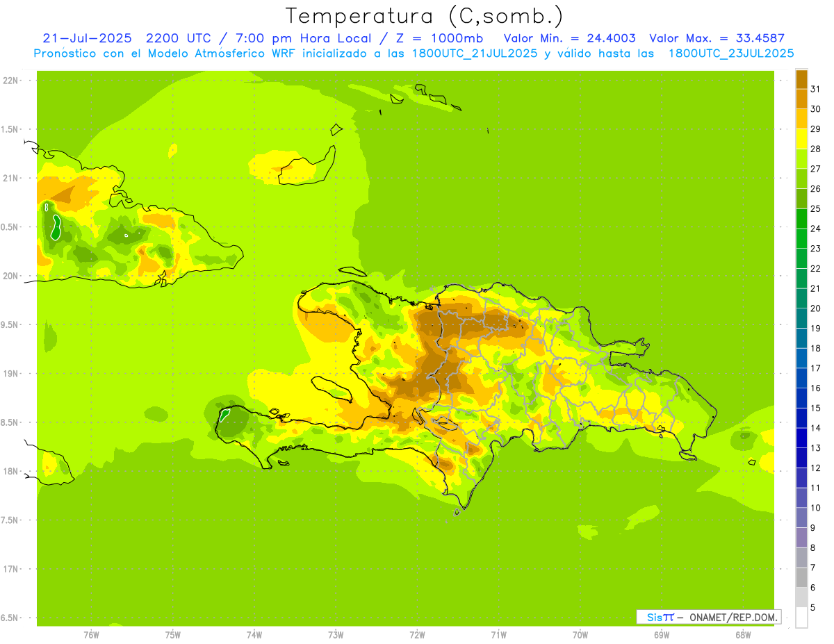Click the "2200 UTC" time text
Screen dimensions: 834x644
pos(179,38)
